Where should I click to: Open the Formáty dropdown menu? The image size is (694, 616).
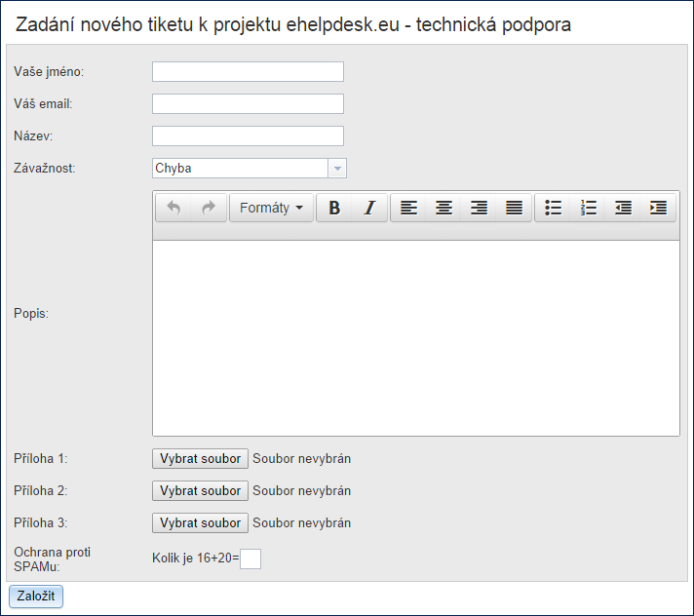[x=271, y=208]
